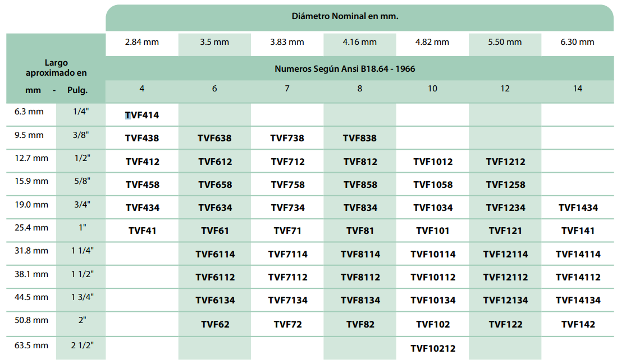Click the TVF10212 entry

coord(432,348)
